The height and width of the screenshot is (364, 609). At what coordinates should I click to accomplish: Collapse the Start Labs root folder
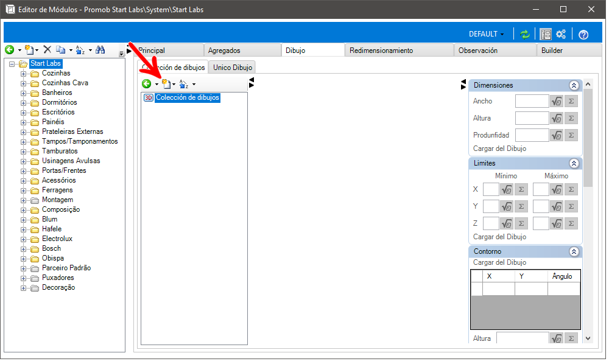tap(12, 64)
